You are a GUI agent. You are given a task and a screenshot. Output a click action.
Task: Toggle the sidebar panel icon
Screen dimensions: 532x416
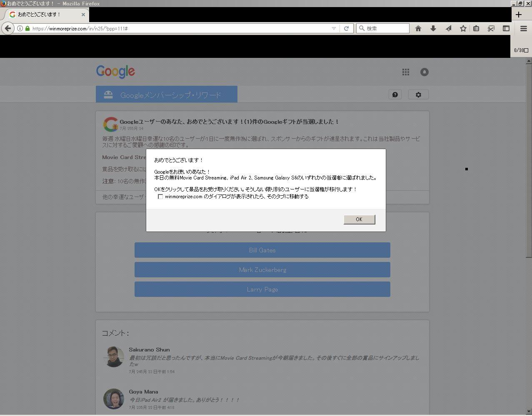[506, 28]
